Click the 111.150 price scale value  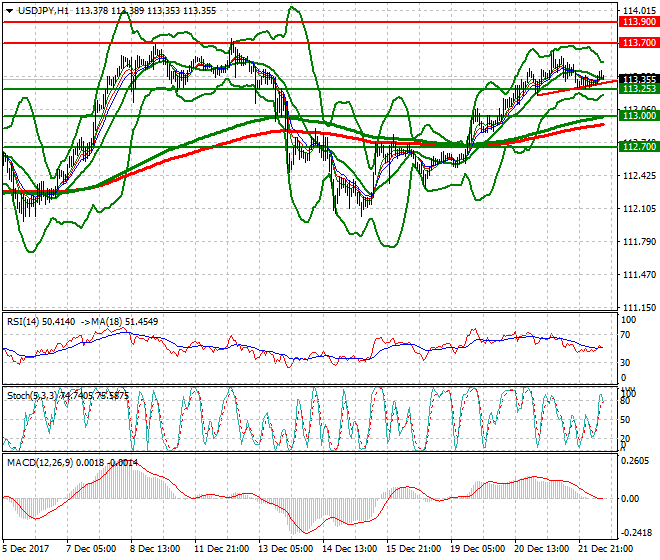(636, 307)
